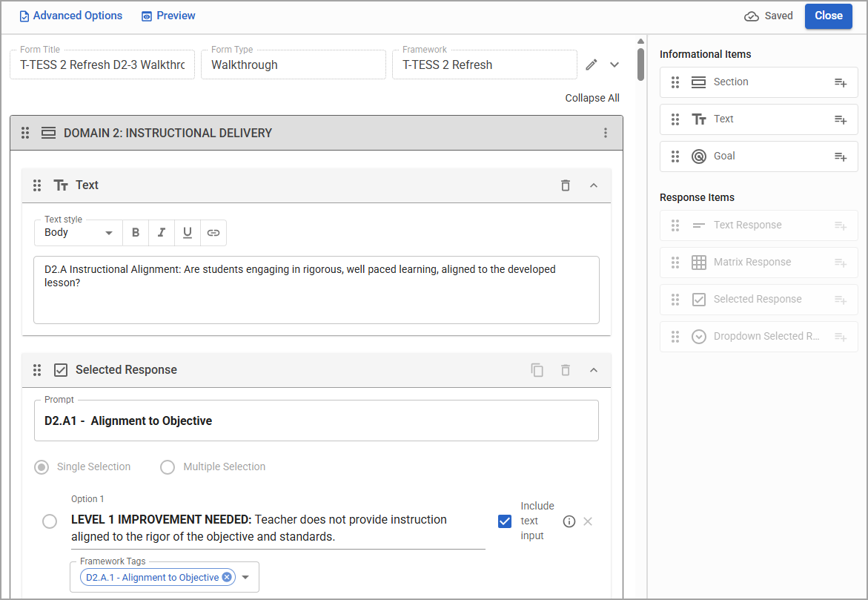
Task: Add Dropdown Selected Response using its add icon
Action: [841, 337]
